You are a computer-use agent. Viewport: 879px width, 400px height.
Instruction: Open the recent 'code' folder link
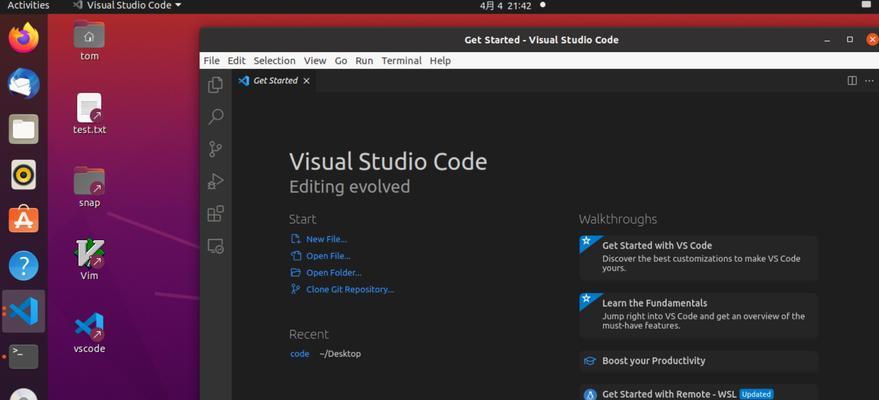point(299,354)
